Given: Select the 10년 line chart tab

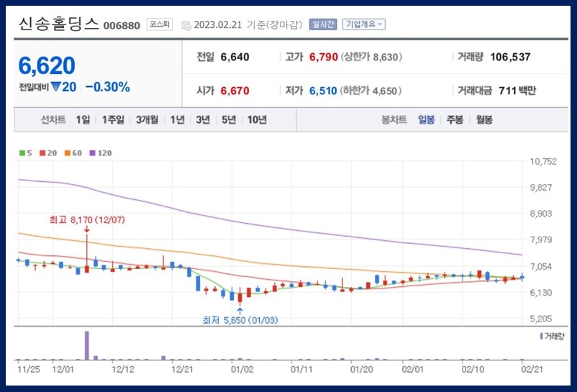Looking at the screenshot, I should [257, 120].
